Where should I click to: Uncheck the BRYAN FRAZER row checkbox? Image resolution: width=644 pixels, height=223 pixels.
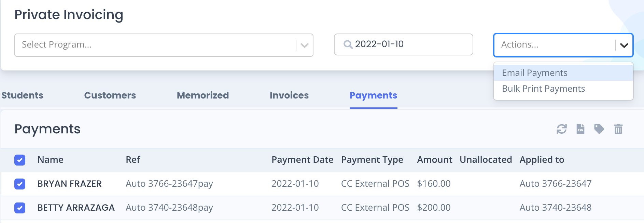click(20, 184)
